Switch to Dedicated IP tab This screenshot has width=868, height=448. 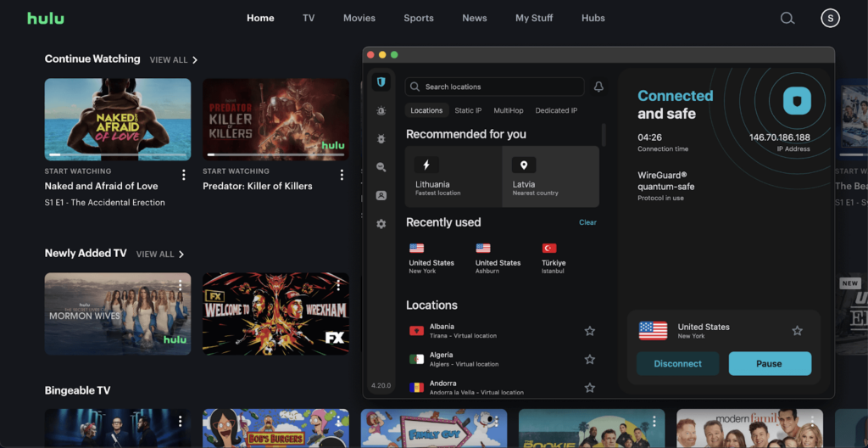tap(556, 110)
